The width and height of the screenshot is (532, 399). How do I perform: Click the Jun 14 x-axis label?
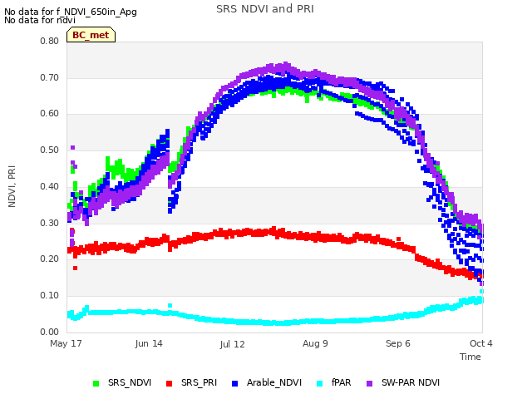[149, 343]
